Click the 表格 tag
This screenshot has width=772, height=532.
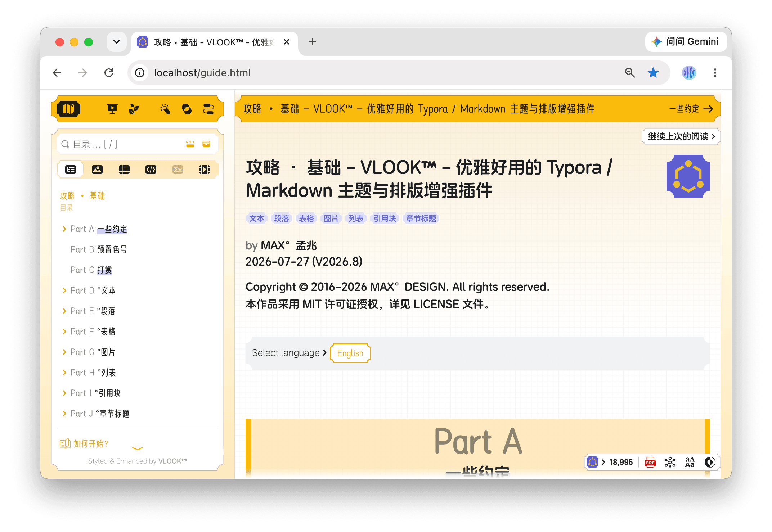[306, 218]
